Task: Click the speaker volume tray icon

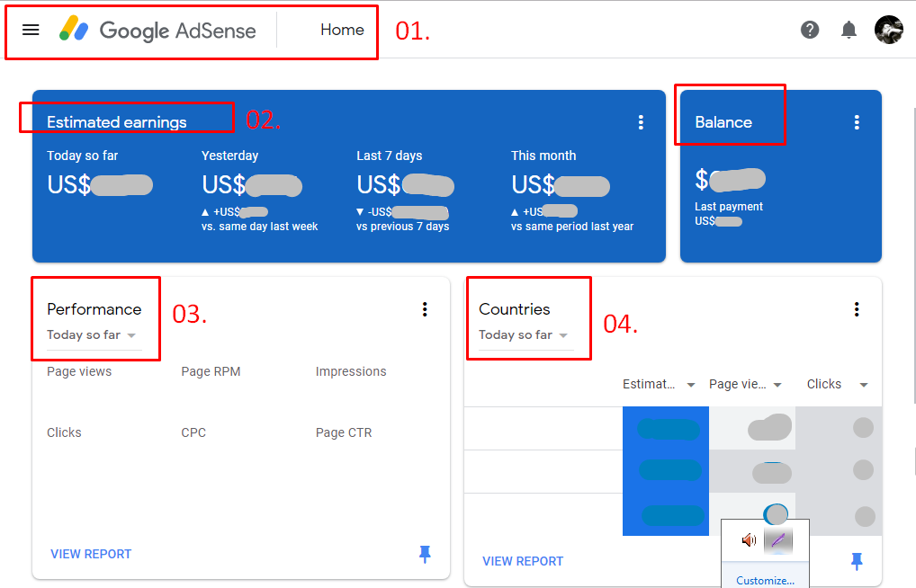Action: (x=749, y=540)
